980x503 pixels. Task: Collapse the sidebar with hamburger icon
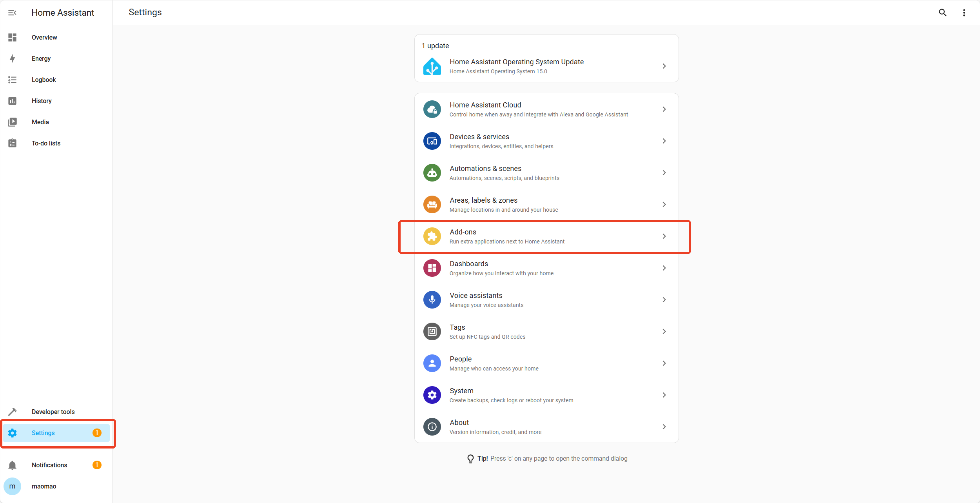pyautogui.click(x=12, y=13)
